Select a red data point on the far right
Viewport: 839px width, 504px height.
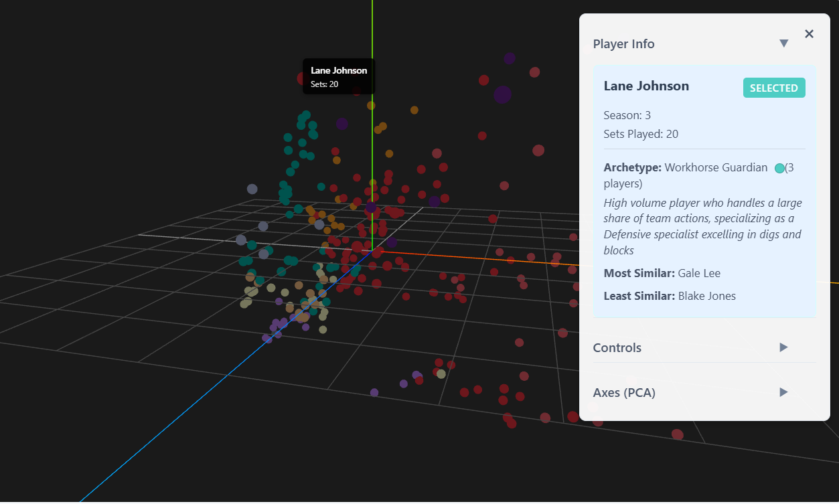pyautogui.click(x=573, y=236)
